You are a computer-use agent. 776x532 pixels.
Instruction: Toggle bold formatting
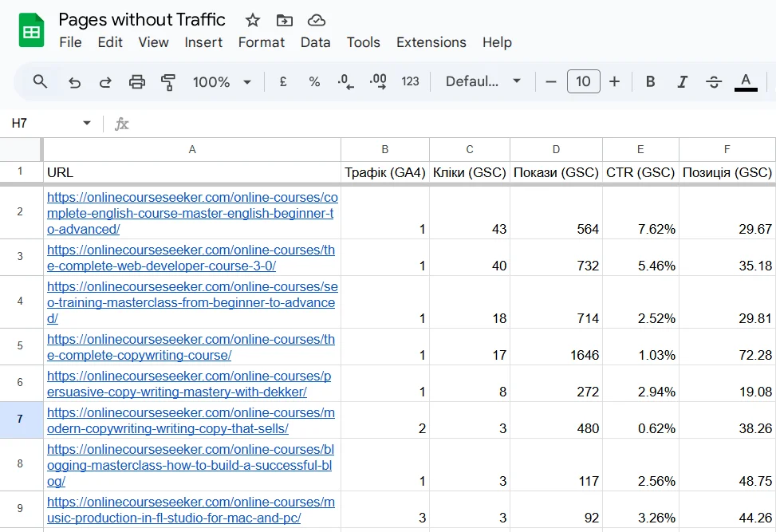(x=650, y=81)
